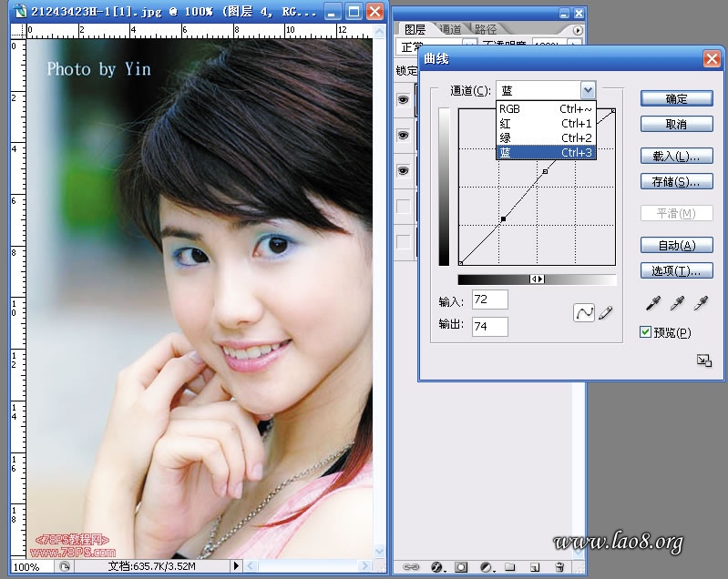
Task: Open the layers panel flyout menu
Action: tap(577, 31)
